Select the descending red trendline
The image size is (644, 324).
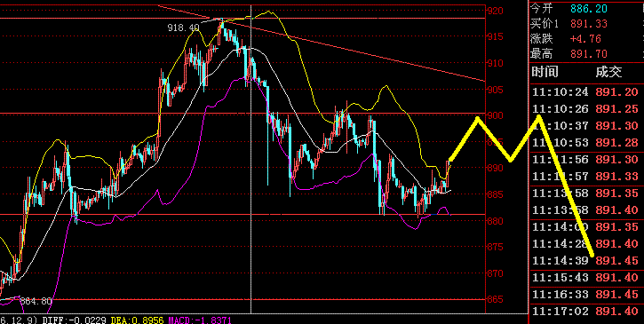(x=321, y=43)
